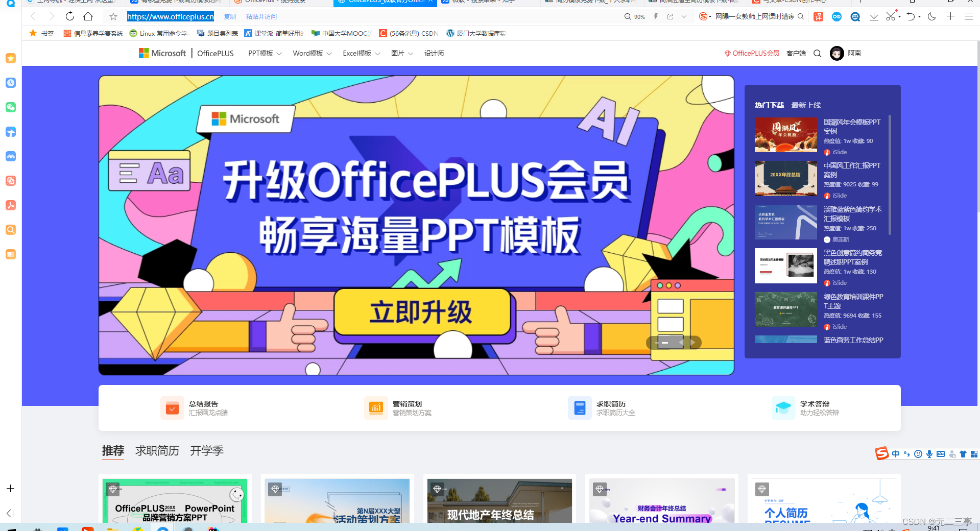Open the page zoom 90% control
Viewport: 980px width, 531px height.
(634, 17)
